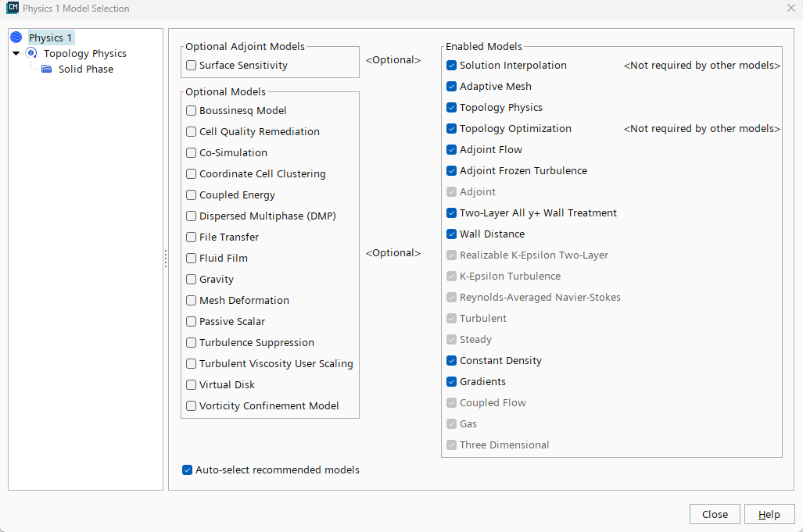Uncheck Gradients model
The width and height of the screenshot is (803, 532).
point(451,381)
